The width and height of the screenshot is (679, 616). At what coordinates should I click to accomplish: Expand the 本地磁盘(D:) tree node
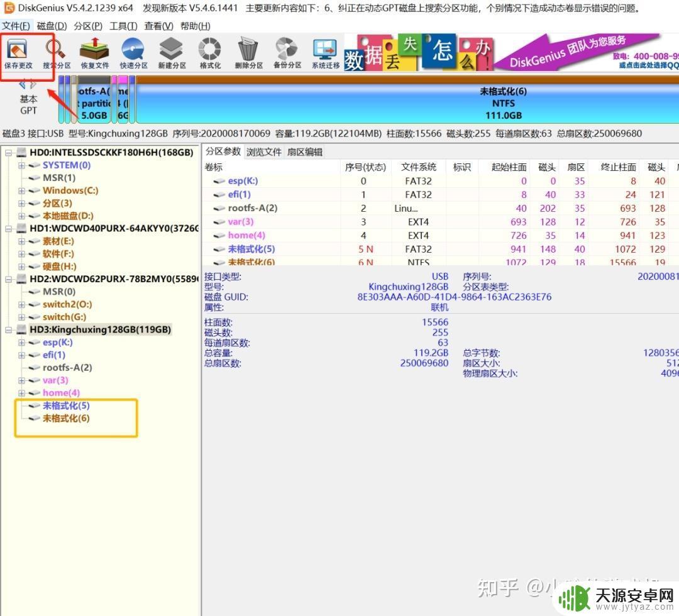coord(21,216)
